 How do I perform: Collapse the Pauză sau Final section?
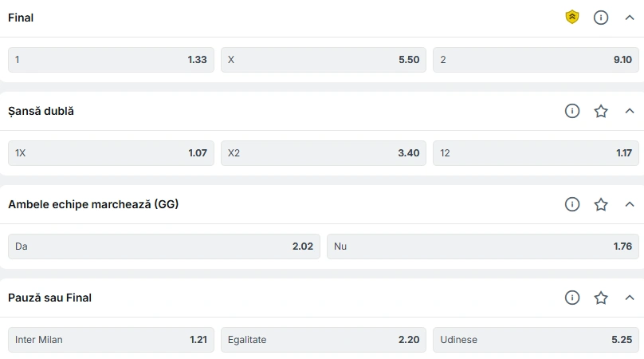(x=630, y=298)
